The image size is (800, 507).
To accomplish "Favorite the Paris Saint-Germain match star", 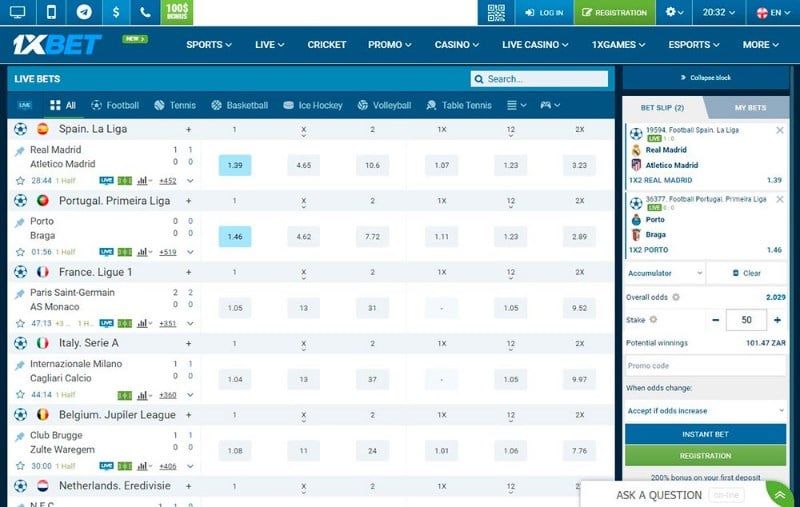I will point(20,323).
